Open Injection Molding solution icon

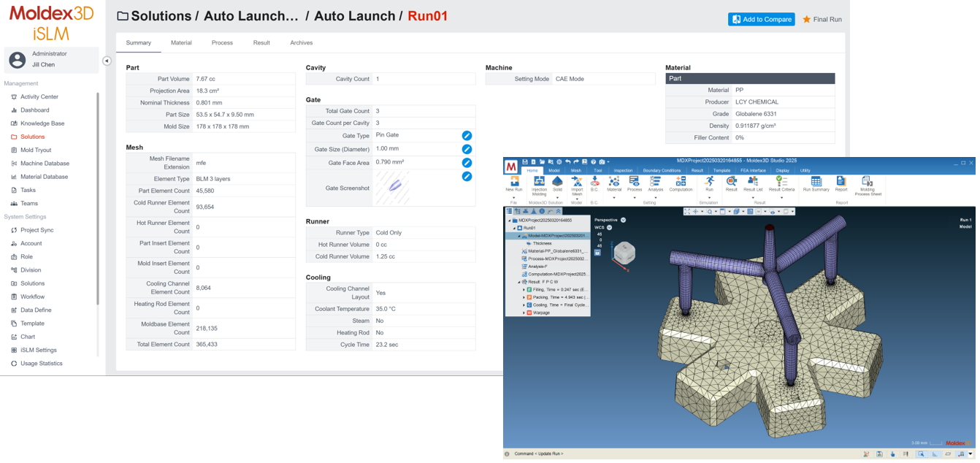point(539,182)
